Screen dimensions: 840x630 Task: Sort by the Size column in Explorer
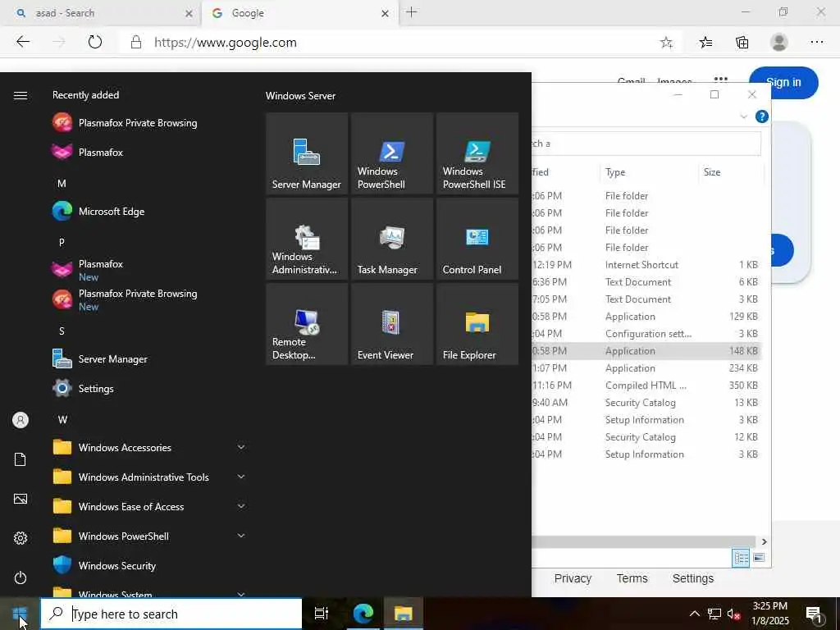pos(731,172)
